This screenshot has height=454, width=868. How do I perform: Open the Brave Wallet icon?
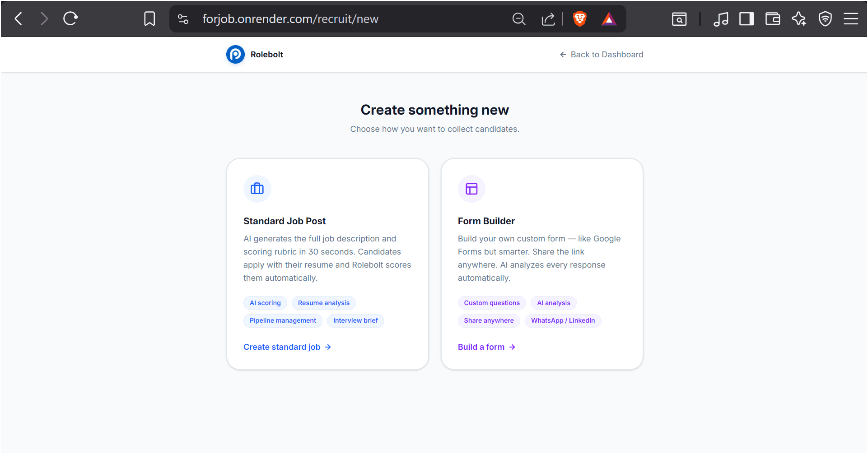pos(773,19)
